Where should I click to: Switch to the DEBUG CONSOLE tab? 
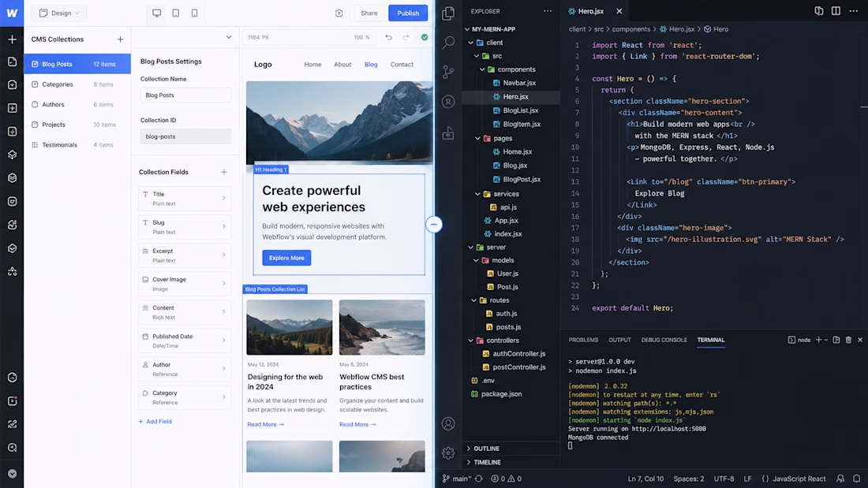pos(664,340)
